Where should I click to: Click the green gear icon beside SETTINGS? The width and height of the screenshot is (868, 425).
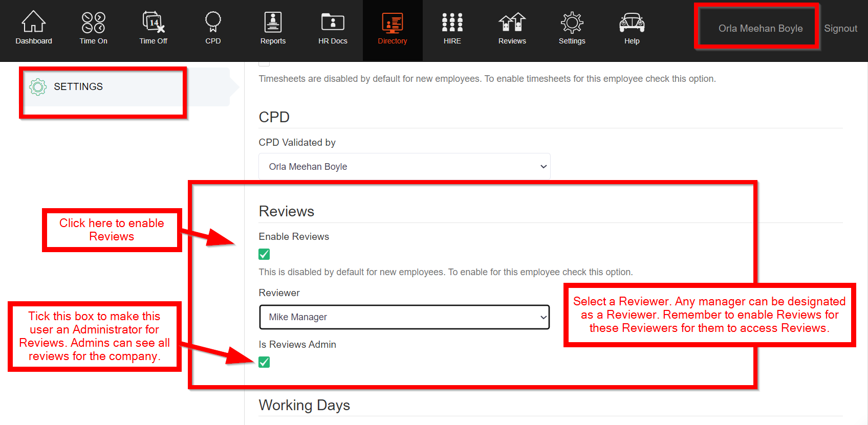(x=38, y=87)
